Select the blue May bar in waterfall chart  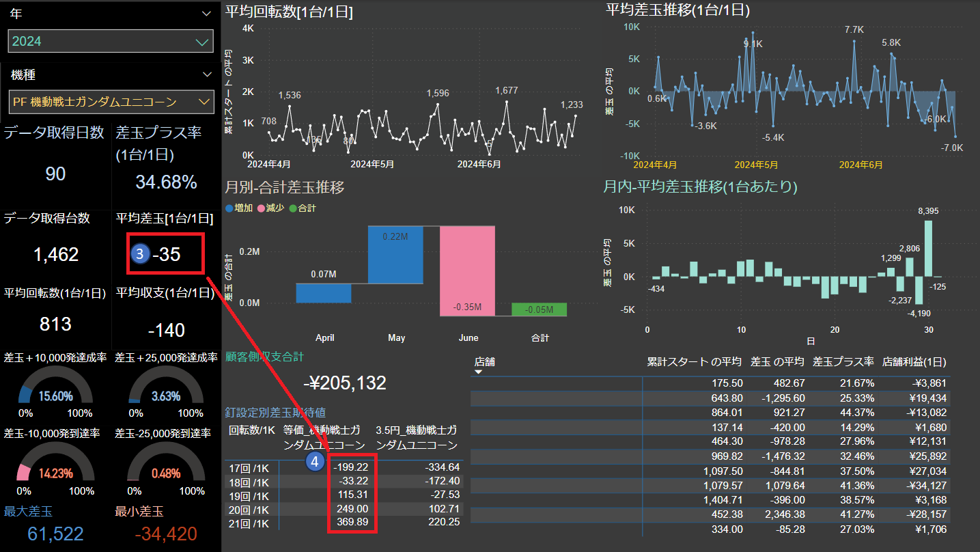pos(395,255)
